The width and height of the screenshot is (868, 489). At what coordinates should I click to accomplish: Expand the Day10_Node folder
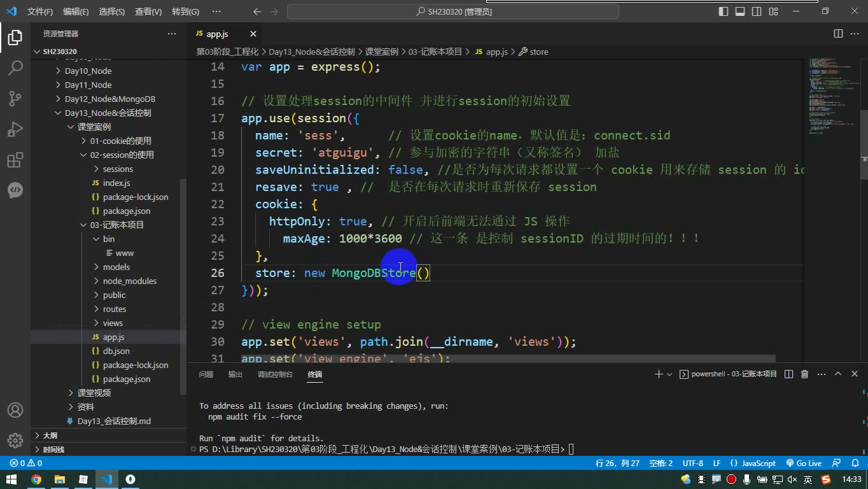coord(88,71)
